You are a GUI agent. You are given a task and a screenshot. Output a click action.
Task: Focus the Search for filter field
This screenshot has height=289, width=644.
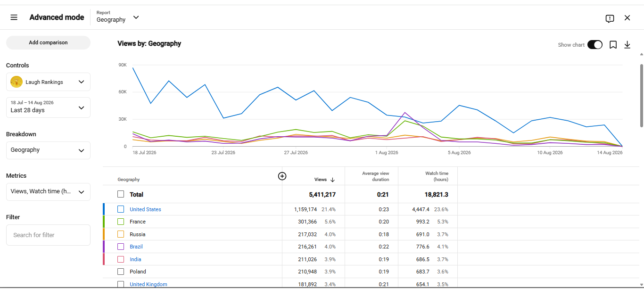[x=48, y=235]
